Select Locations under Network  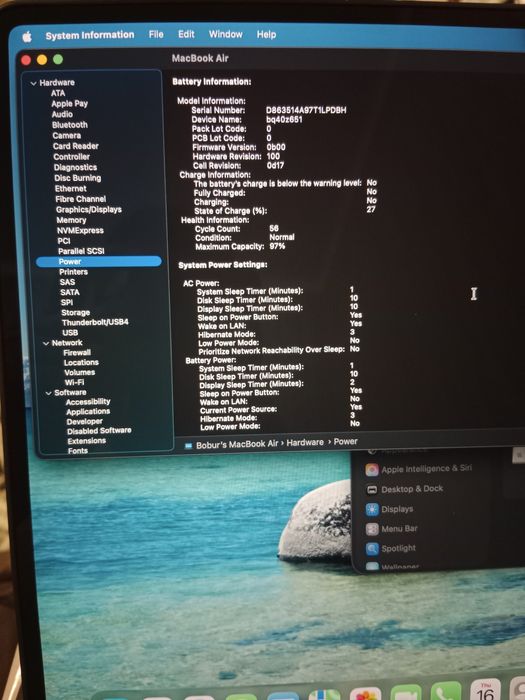click(81, 362)
